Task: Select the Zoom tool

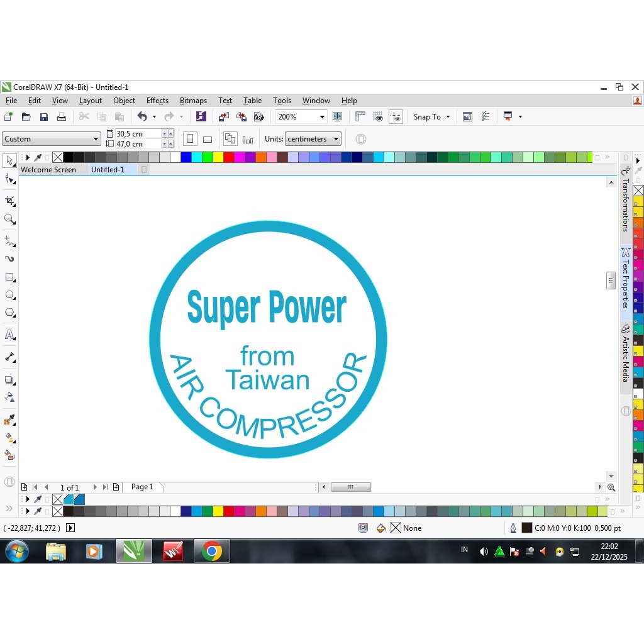Action: point(9,219)
